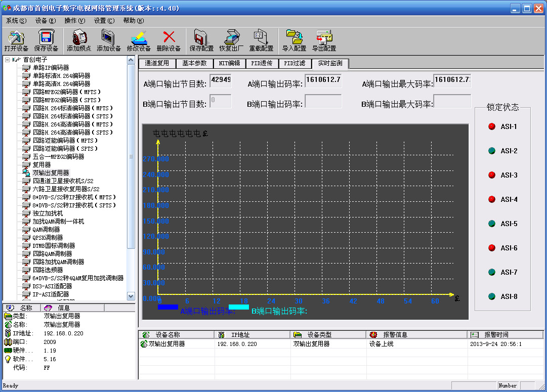Image resolution: width=547 pixels, height=392 pixels.
Task: Click the blue A端口输出码率 legend swatch
Action: 168,307
